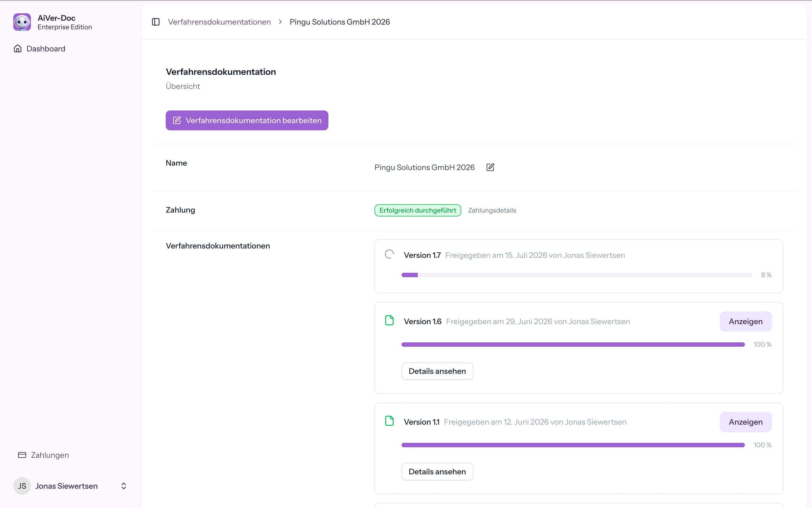The width and height of the screenshot is (812, 508).
Task: Click the Version 1.1 title text
Action: click(x=421, y=422)
